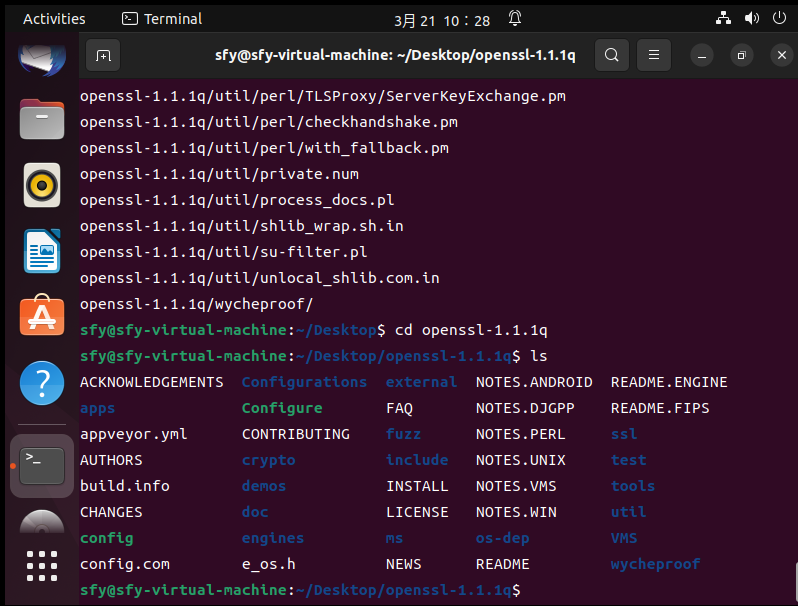Click the include directory name
Screen dimensions: 798x606
pos(417,460)
